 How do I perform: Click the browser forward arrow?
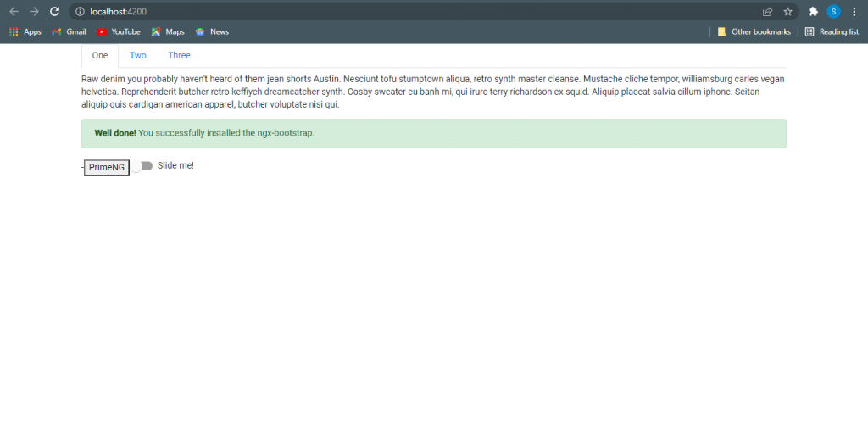[34, 12]
